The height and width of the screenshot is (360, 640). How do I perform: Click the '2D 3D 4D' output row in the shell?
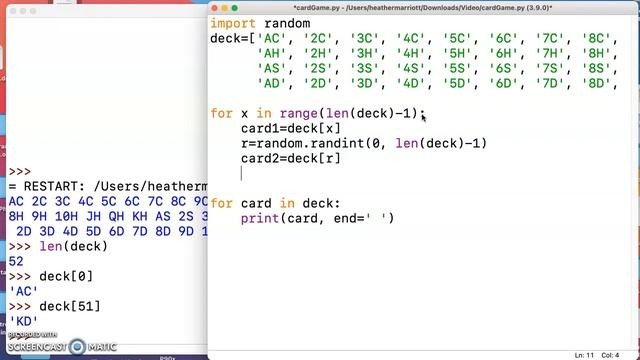[x=111, y=231]
